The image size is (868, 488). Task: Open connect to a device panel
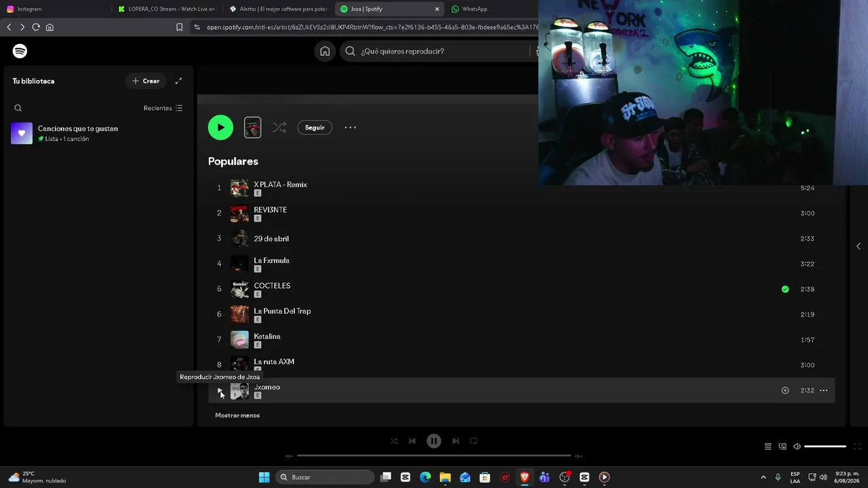pos(783,447)
